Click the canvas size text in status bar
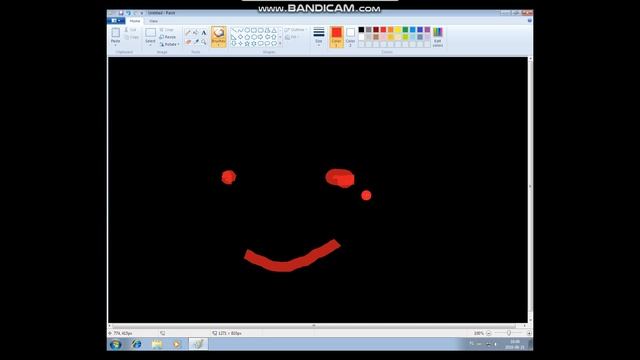The width and height of the screenshot is (640, 360). (230, 333)
